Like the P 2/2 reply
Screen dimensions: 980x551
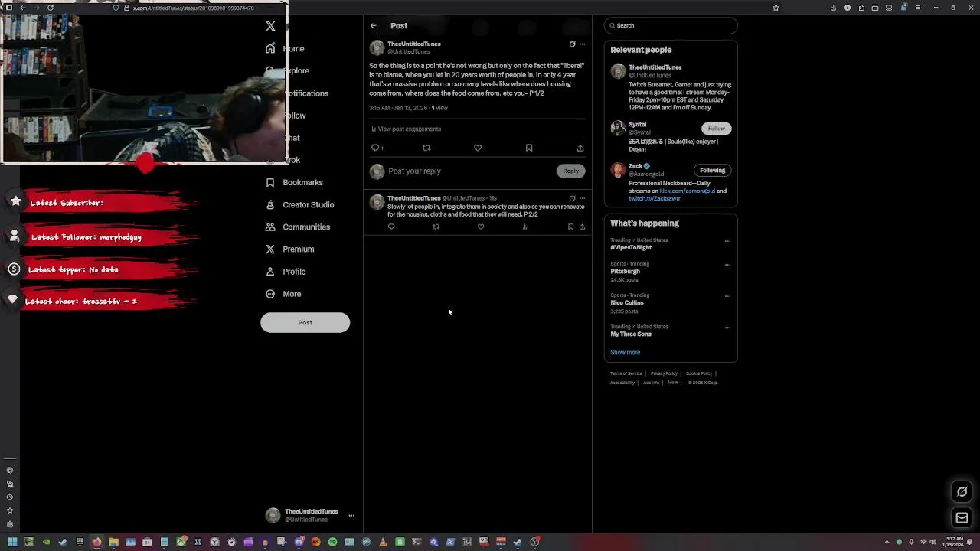click(481, 227)
